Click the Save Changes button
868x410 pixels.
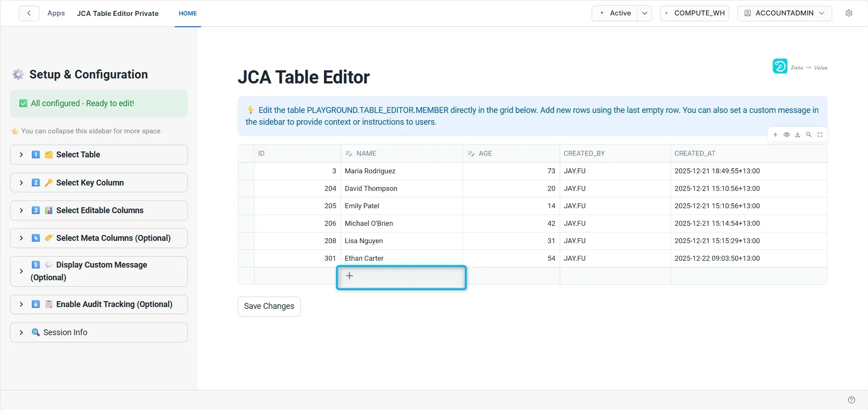click(x=269, y=306)
